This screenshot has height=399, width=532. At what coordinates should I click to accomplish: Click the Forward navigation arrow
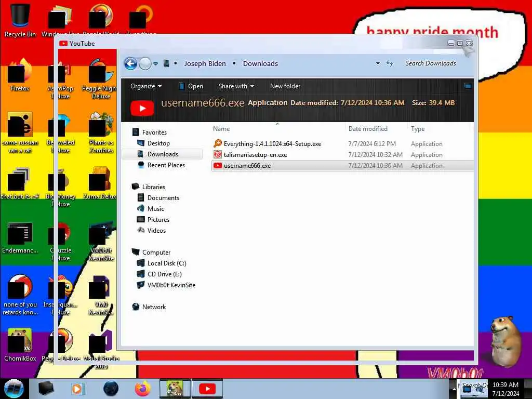click(x=145, y=63)
